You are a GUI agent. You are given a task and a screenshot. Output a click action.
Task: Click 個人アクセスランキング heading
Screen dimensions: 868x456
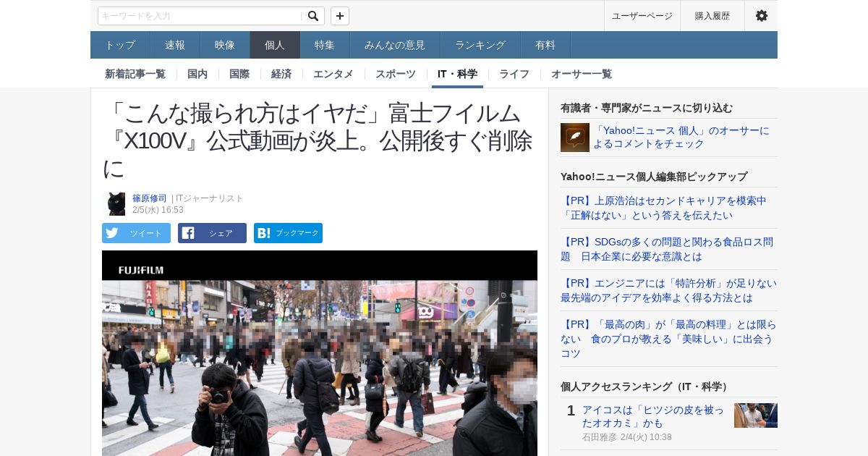tap(646, 387)
